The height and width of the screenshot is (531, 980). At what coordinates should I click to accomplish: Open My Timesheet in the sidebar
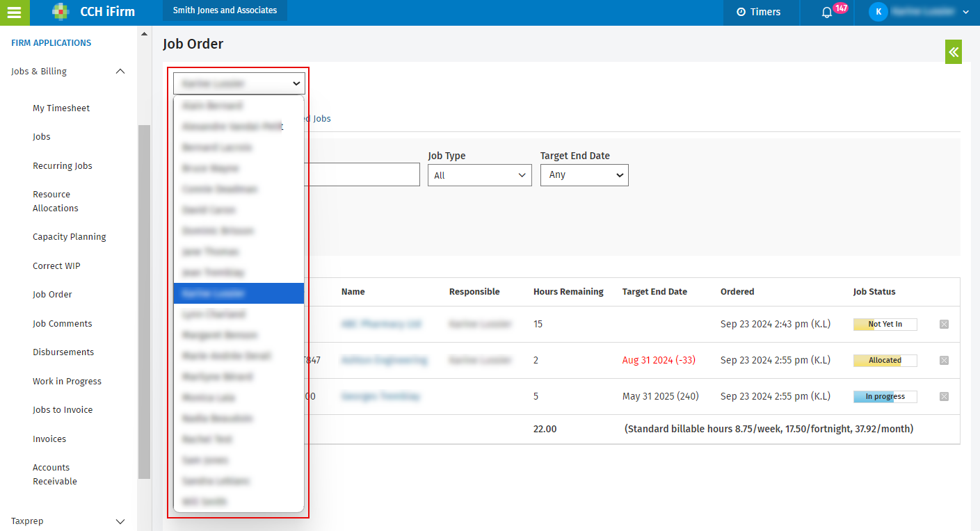(x=61, y=108)
